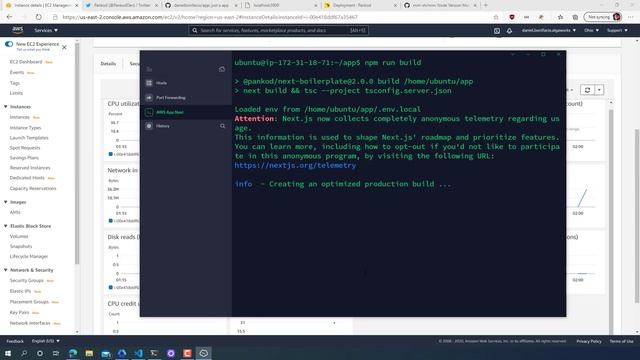Open Events in EC2 sidebar
This screenshot has height=360, width=640.
pos(17,72)
